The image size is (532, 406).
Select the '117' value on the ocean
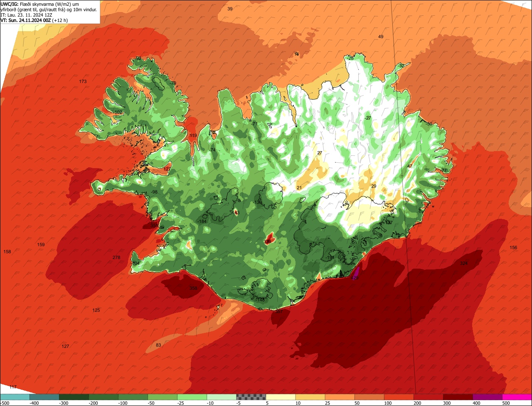(x=13, y=387)
